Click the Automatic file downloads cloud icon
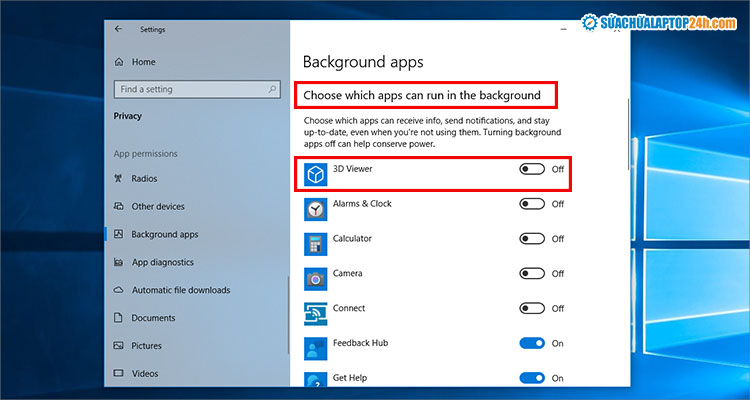 point(119,290)
